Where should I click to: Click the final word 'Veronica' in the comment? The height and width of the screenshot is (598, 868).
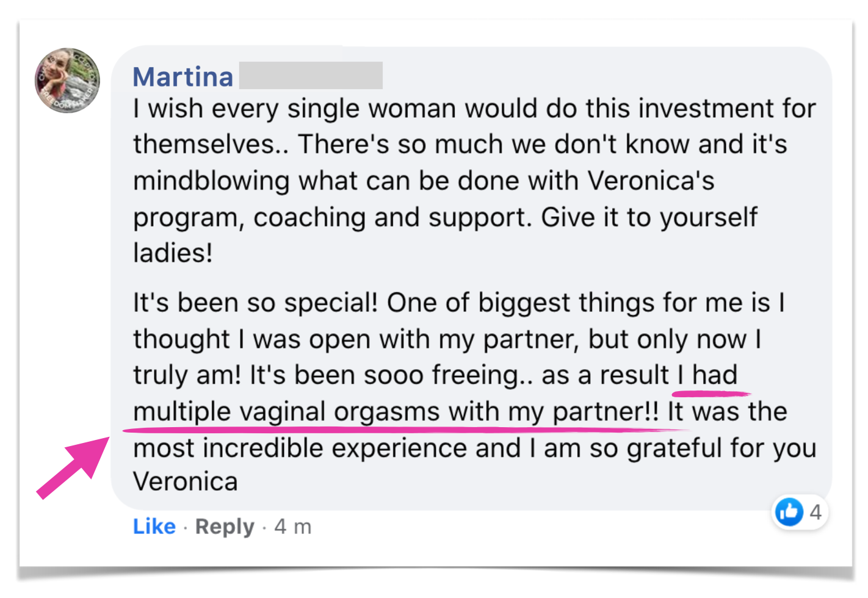tap(185, 482)
